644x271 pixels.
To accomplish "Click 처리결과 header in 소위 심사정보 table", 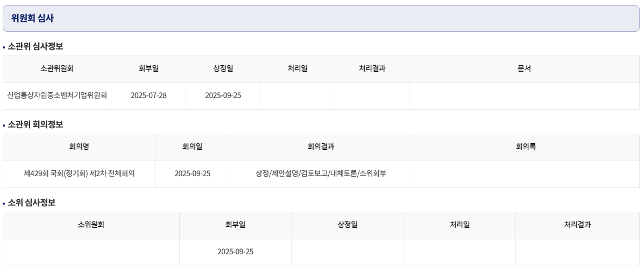I will [578, 225].
